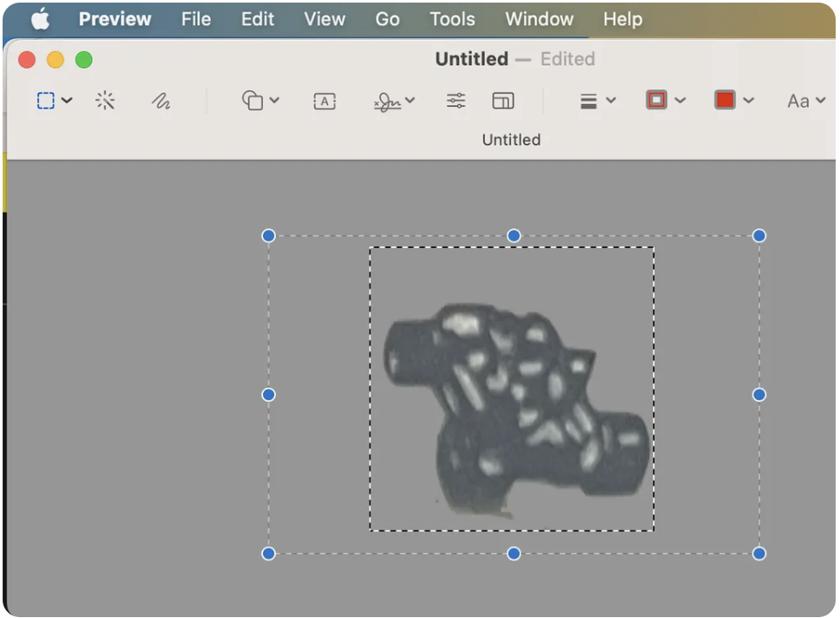
Task: Select the Shape Style control
Action: 591,101
